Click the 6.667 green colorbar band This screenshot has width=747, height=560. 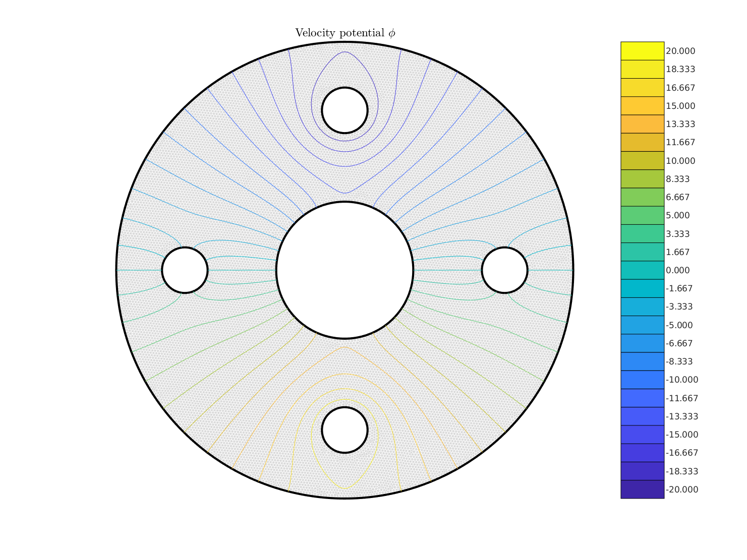coord(642,197)
